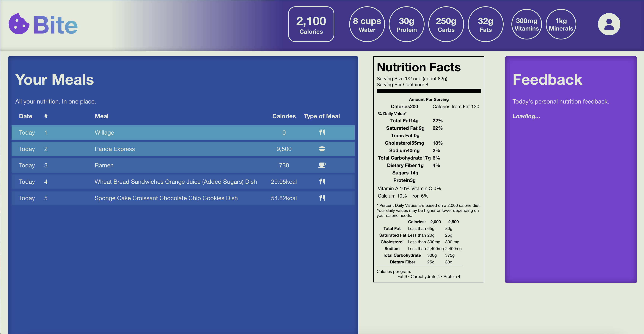Click the 30g Protein circle

(406, 24)
